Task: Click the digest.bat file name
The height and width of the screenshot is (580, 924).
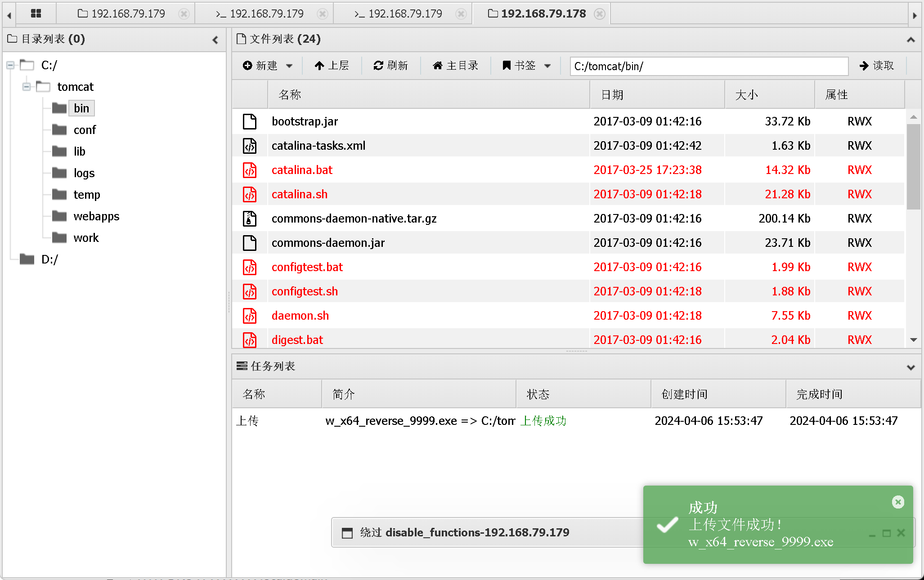Action: [297, 340]
